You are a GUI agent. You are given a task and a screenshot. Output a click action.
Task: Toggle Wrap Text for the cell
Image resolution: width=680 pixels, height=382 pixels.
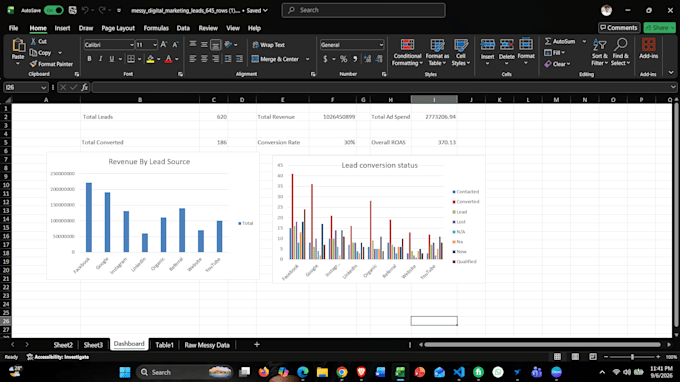(269, 45)
